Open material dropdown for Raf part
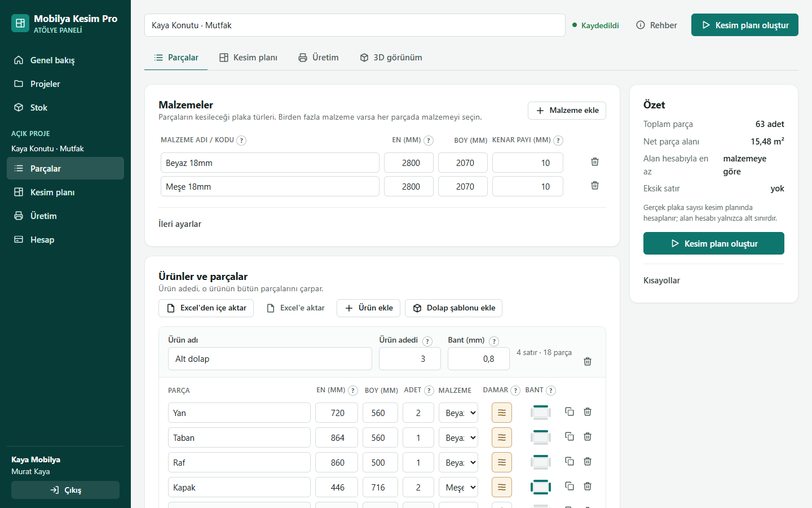812x508 pixels. tap(458, 462)
